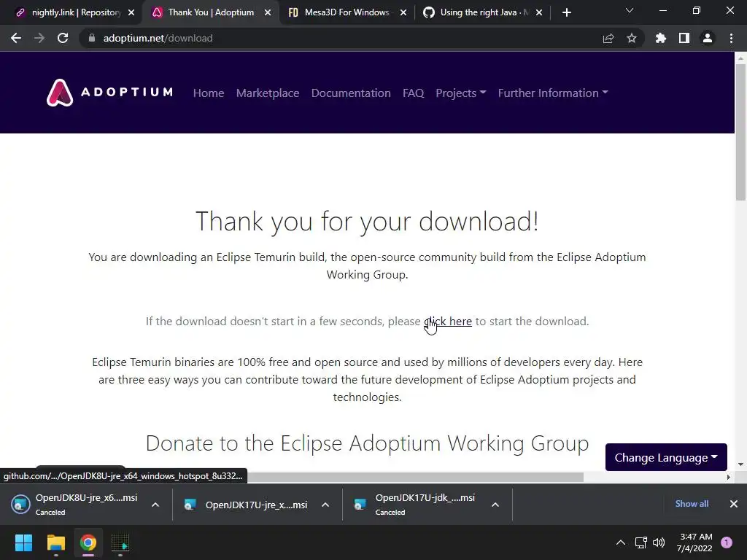
Task: Open the notification badge in taskbar
Action: tap(727, 542)
